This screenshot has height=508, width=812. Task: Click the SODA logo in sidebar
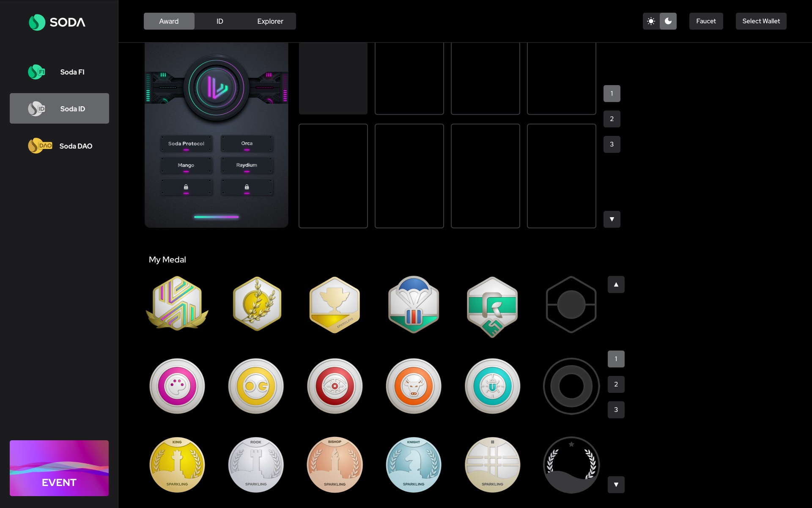[x=57, y=22]
